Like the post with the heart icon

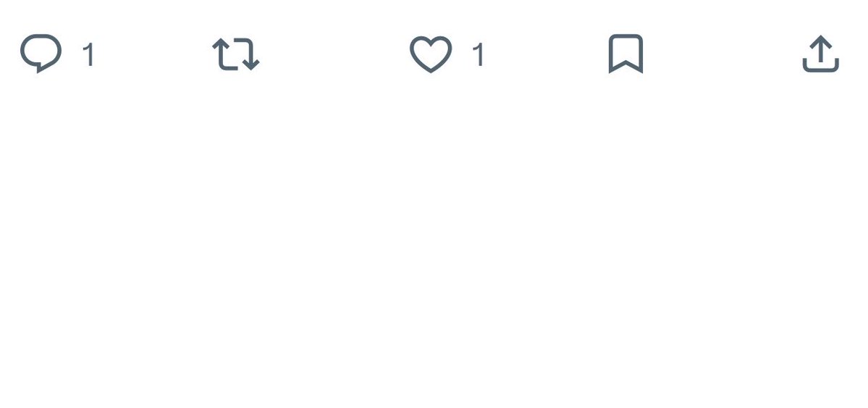(x=431, y=54)
